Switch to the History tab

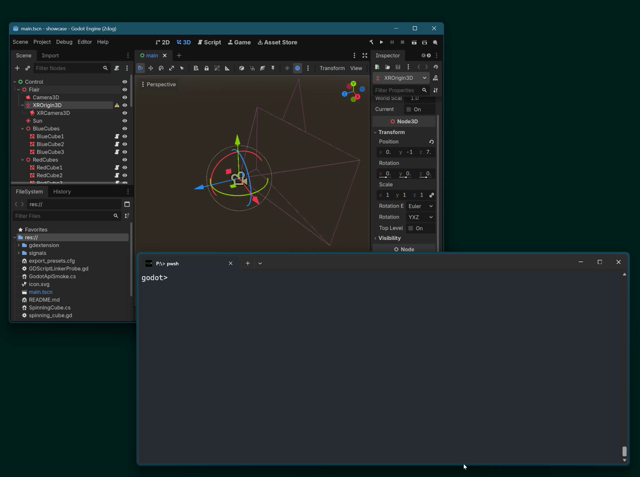(62, 192)
